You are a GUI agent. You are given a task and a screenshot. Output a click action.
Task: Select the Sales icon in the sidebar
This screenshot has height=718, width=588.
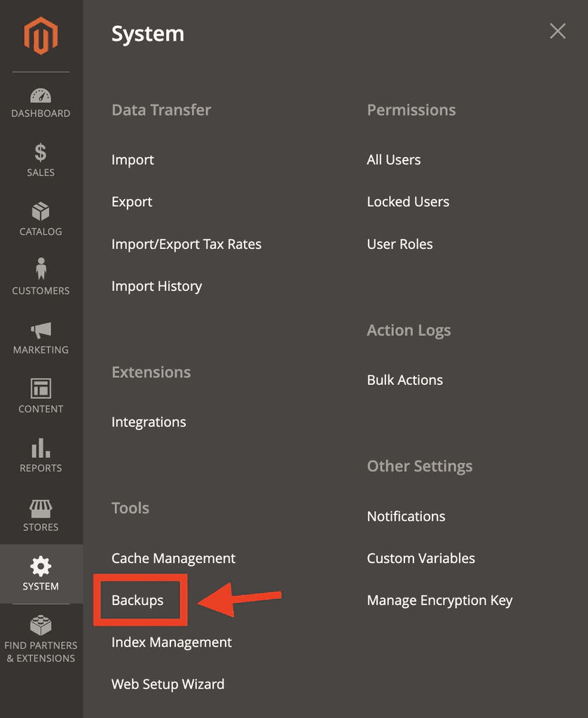pyautogui.click(x=41, y=160)
